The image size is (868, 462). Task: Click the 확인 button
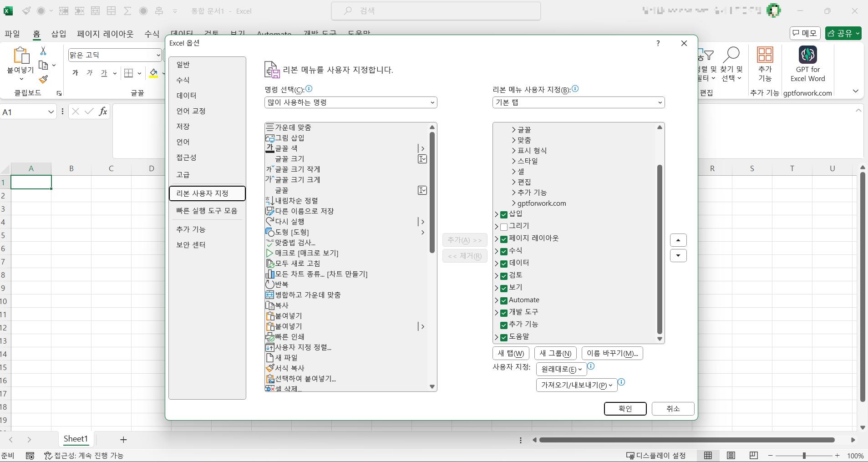[625, 409]
